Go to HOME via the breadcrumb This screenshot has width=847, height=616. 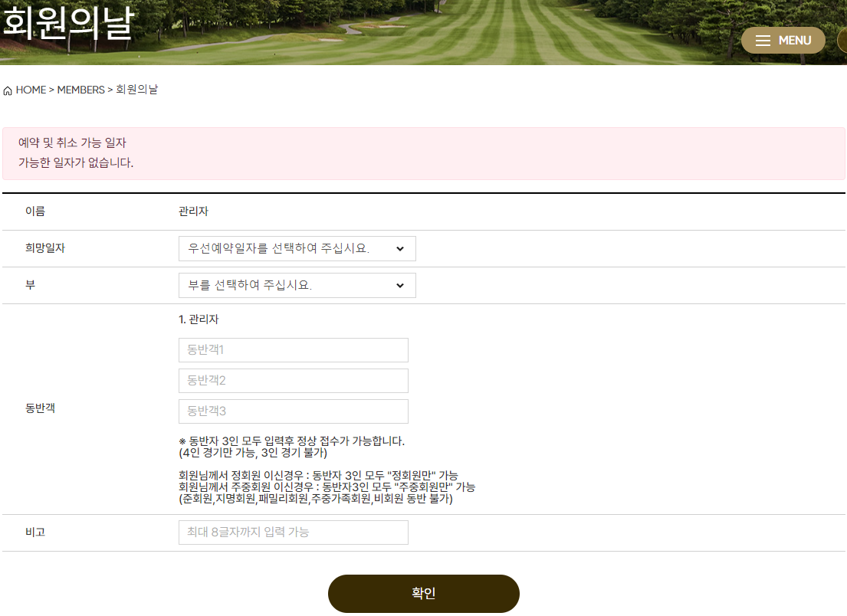click(x=31, y=90)
